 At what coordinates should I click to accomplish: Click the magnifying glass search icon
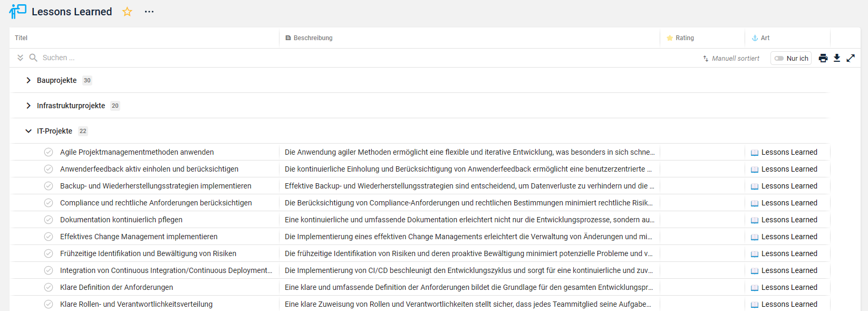33,58
